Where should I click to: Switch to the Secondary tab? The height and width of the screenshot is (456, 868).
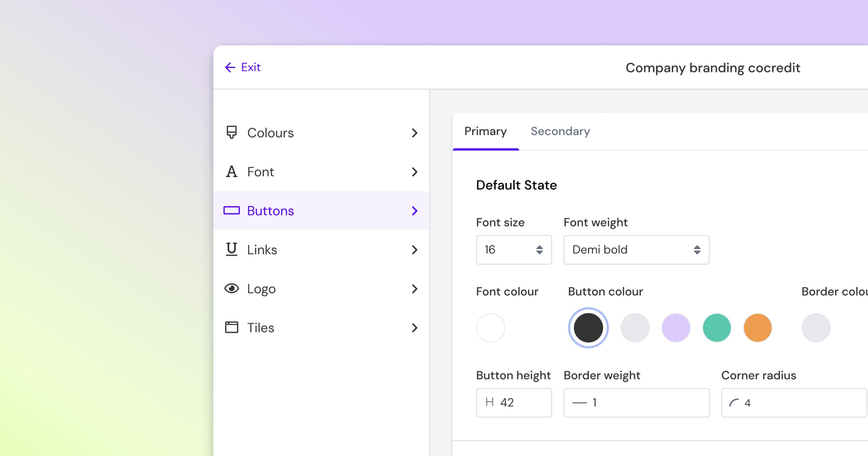(560, 131)
